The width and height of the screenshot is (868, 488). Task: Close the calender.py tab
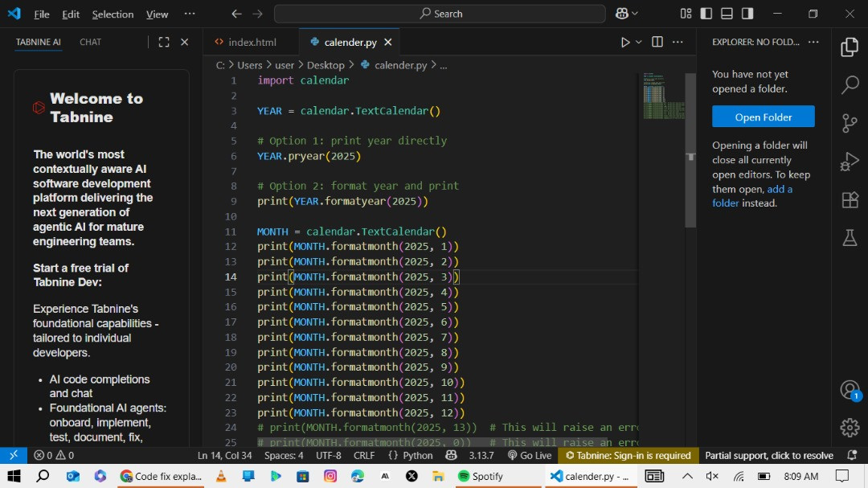pos(388,42)
